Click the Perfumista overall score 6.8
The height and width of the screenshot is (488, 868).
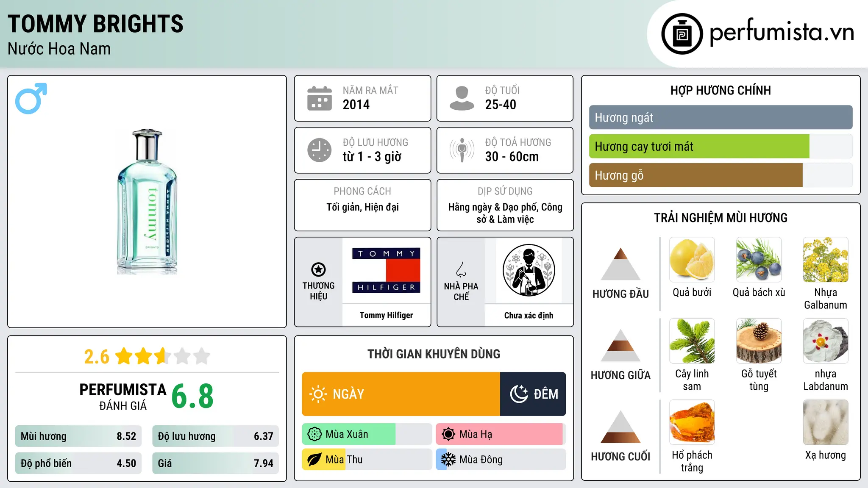coord(192,396)
